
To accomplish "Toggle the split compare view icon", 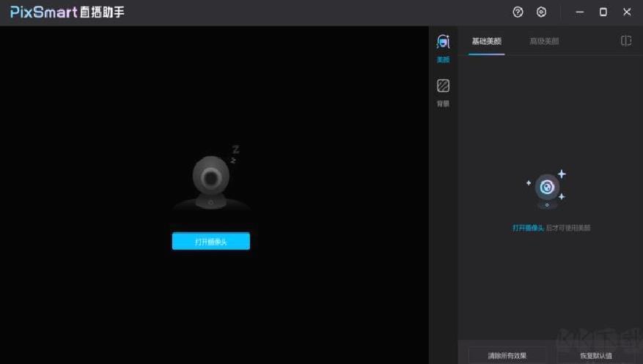I will tap(626, 40).
